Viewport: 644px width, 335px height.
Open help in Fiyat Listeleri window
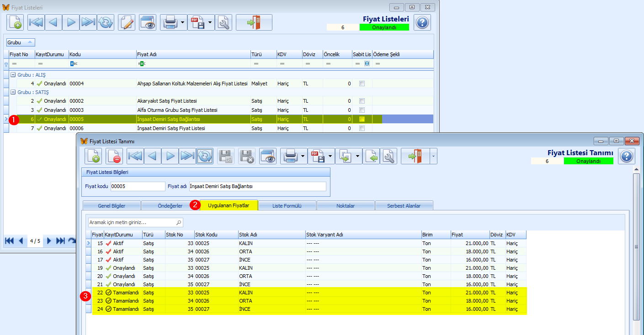click(422, 22)
